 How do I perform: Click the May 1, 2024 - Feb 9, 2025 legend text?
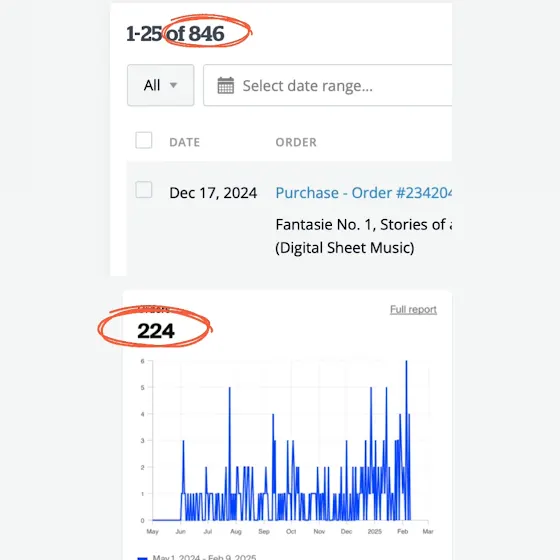tap(204, 557)
